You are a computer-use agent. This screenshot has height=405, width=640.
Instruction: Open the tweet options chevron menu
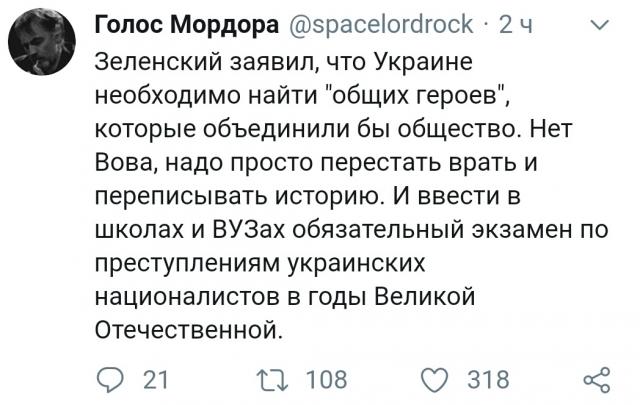click(x=598, y=27)
